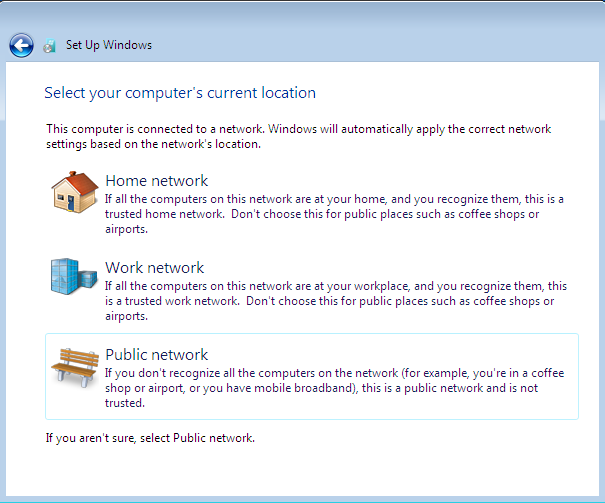This screenshot has height=503, width=605.
Task: Click 'This computer is connected to a network' sentence
Action: point(155,129)
